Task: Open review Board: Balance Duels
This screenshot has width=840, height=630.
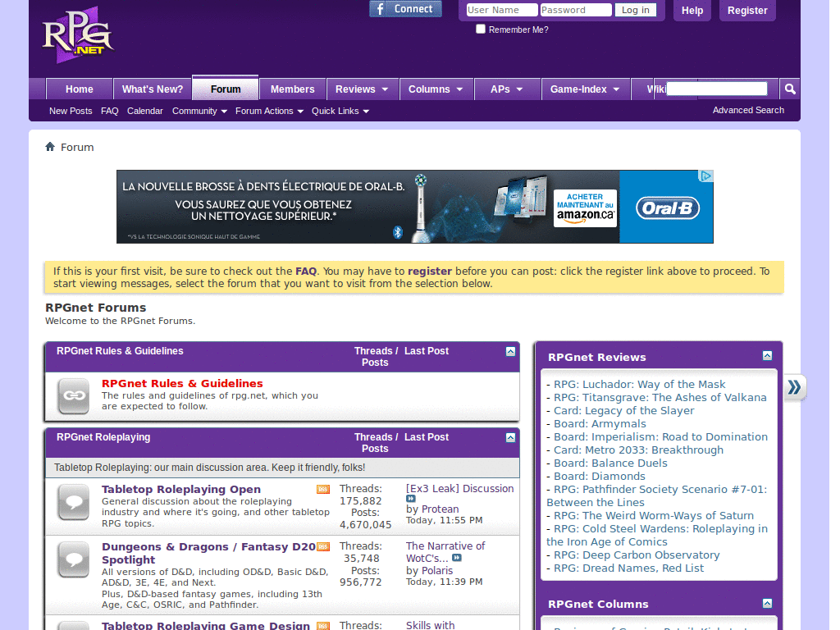Action: click(x=610, y=463)
